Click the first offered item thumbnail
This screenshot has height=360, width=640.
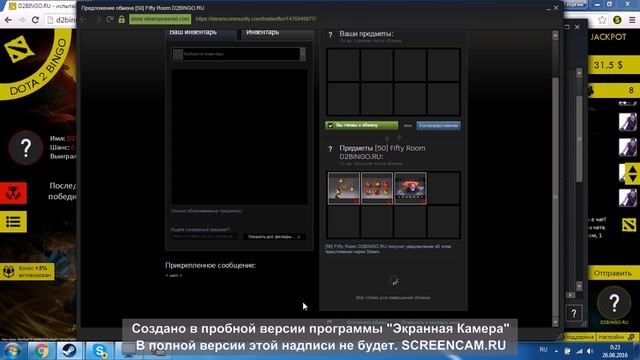coord(344,188)
